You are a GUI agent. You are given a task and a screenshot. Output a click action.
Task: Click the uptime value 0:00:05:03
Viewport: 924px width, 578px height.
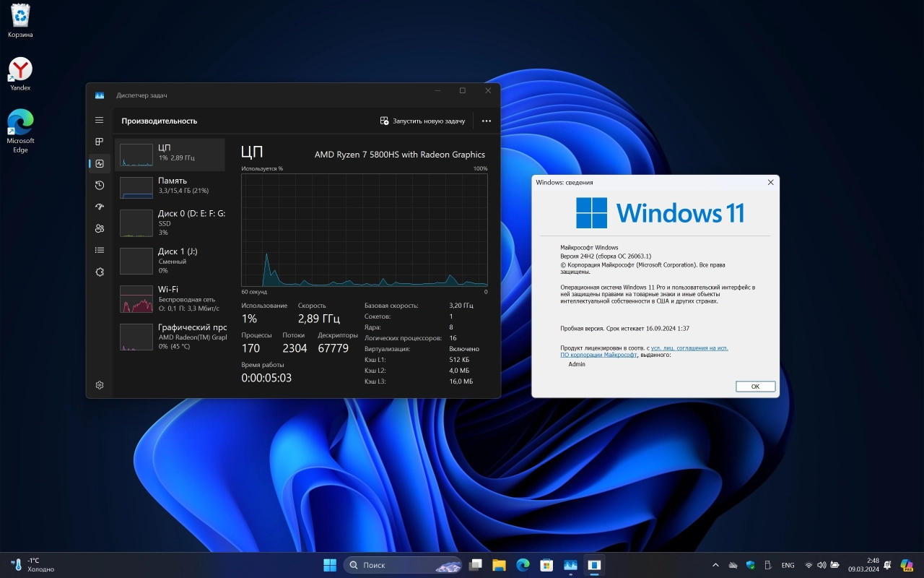click(266, 378)
